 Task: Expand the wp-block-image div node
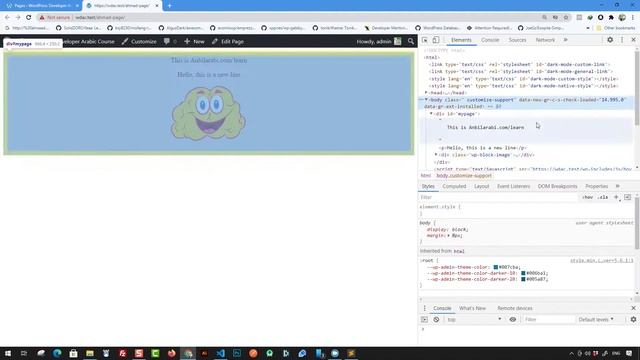(x=436, y=155)
